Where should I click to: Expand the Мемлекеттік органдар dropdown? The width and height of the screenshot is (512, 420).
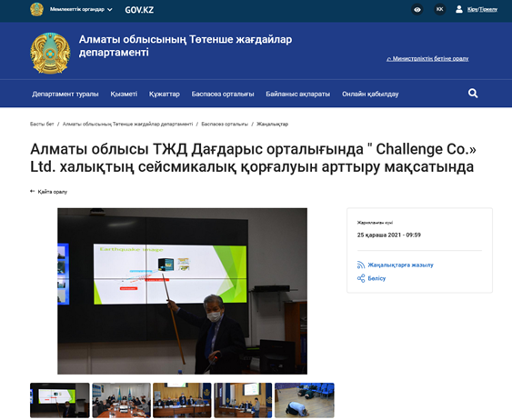81,9
